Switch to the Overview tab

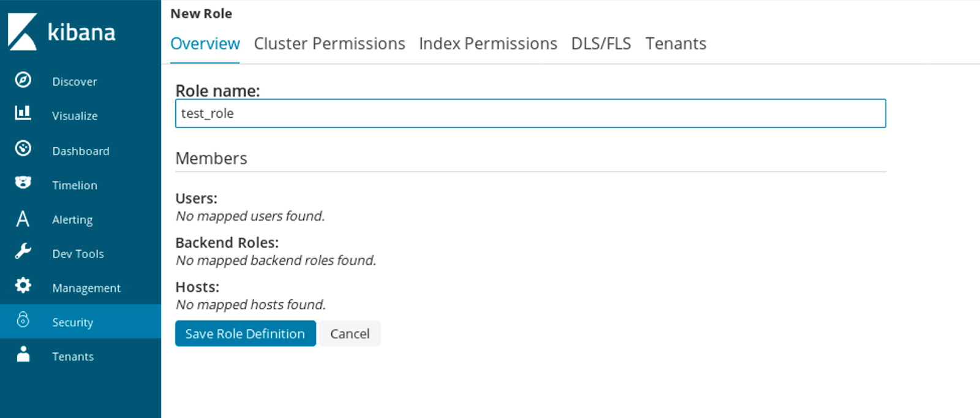click(205, 44)
